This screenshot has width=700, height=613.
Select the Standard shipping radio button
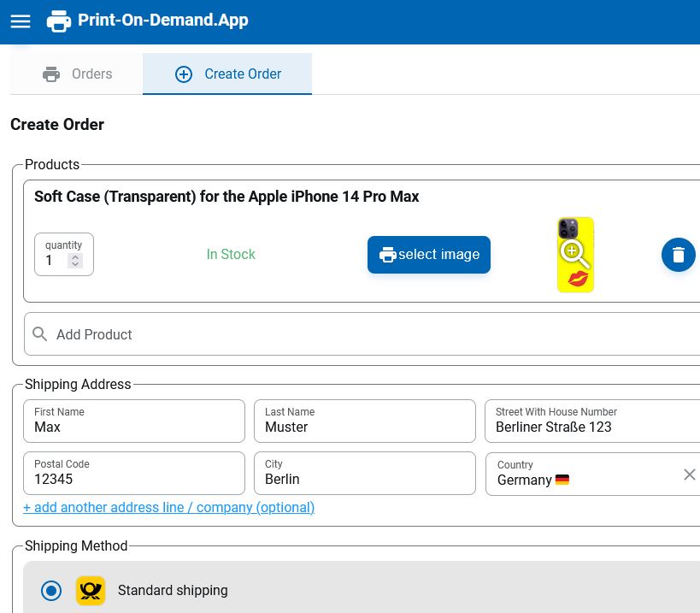51,591
